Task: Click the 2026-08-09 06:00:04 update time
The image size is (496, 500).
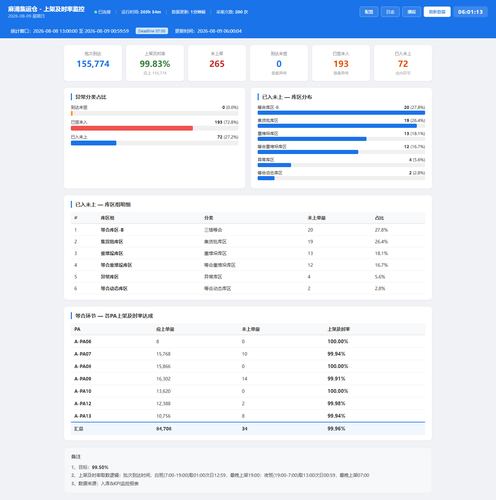Action: 219,31
